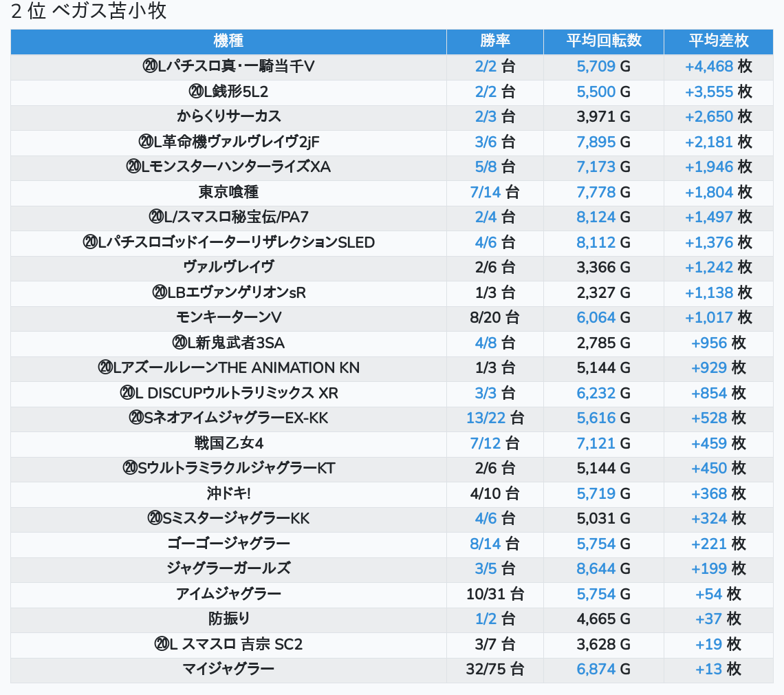
Task: Click the 平均回転数 column header
Action: [x=603, y=41]
